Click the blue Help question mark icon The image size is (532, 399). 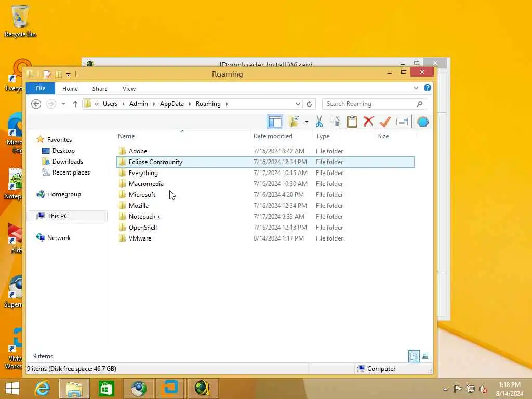[x=428, y=88]
